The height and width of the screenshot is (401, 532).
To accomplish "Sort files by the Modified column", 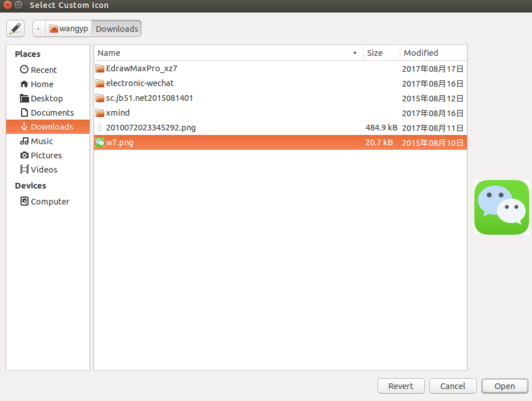I will pyautogui.click(x=432, y=53).
